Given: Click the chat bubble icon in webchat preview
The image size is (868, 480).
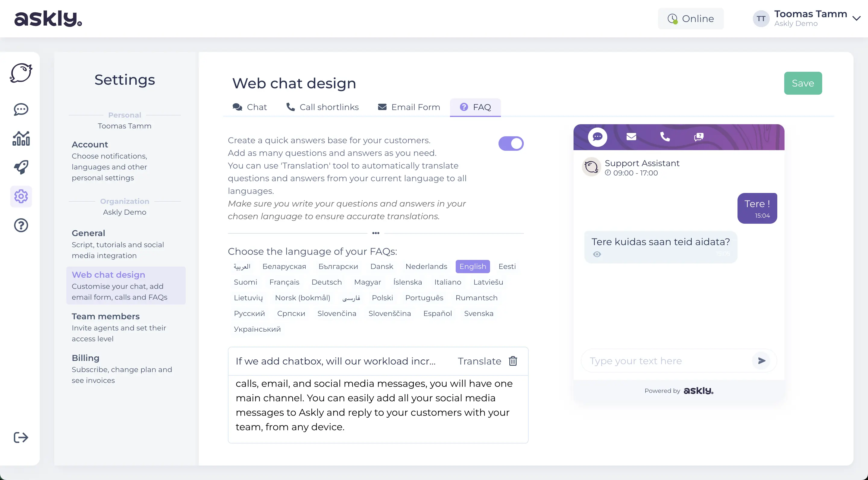Looking at the screenshot, I should [597, 137].
